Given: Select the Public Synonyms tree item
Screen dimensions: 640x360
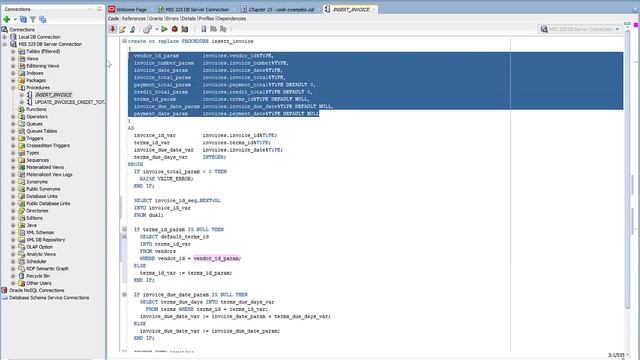Looking at the screenshot, I should tap(43, 189).
